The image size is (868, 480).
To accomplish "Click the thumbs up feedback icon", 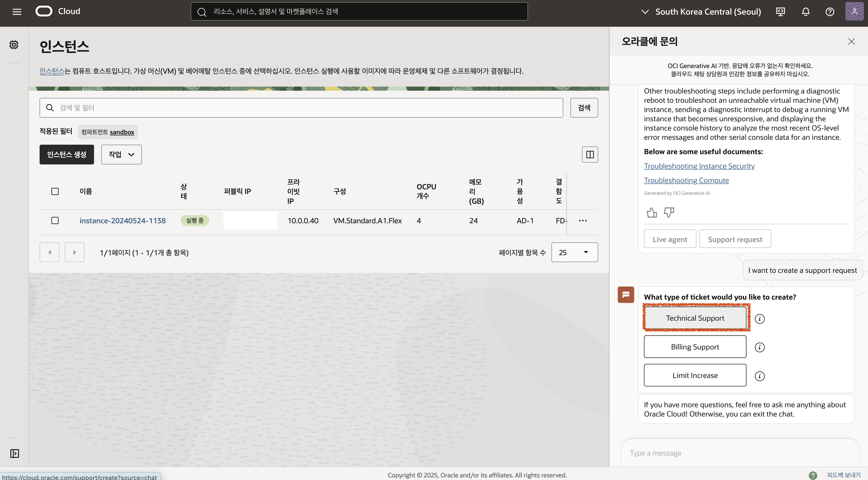I will pos(652,213).
